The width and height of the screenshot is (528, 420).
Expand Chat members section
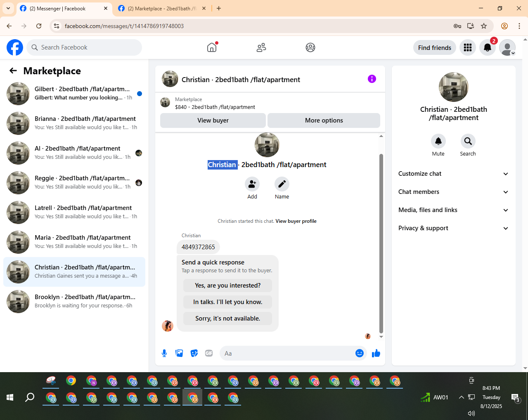(453, 192)
